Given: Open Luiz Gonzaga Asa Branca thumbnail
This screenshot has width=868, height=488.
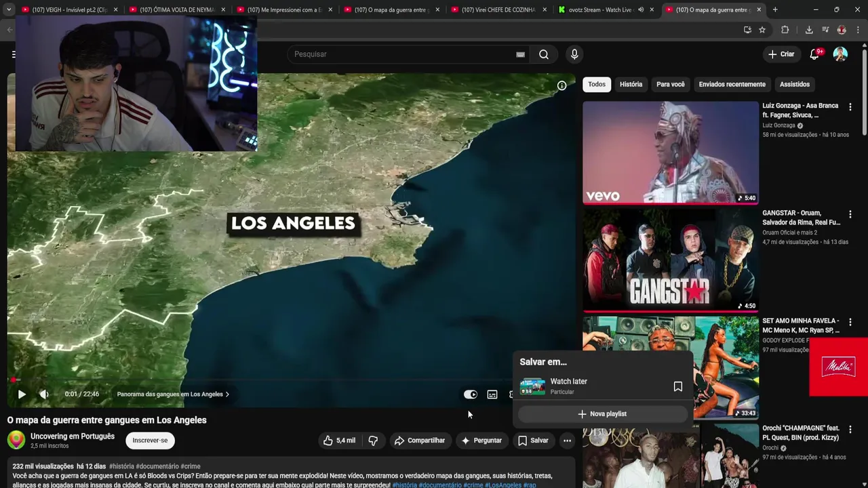Looking at the screenshot, I should point(671,152).
